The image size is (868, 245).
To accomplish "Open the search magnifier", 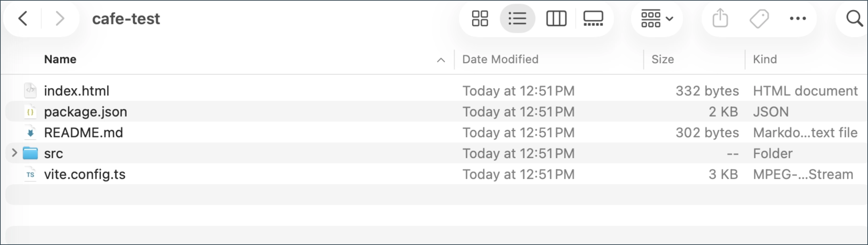I will coord(854,19).
